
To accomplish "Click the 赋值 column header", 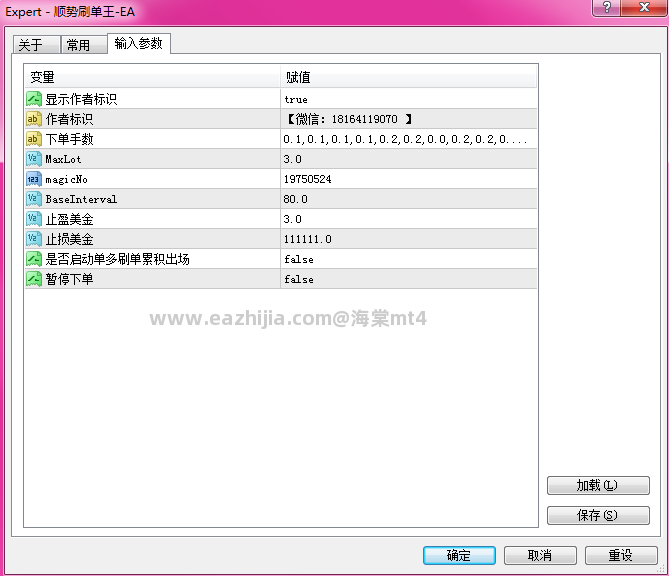I will point(409,77).
